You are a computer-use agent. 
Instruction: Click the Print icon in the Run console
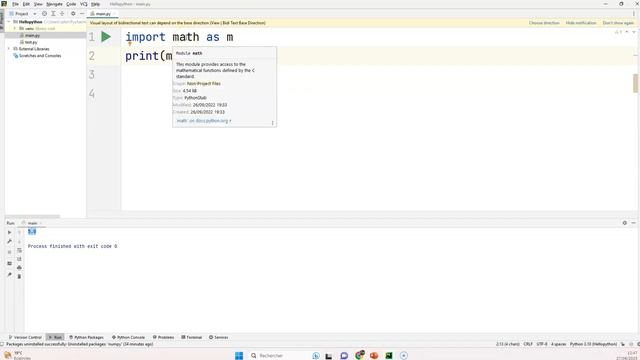(19, 268)
